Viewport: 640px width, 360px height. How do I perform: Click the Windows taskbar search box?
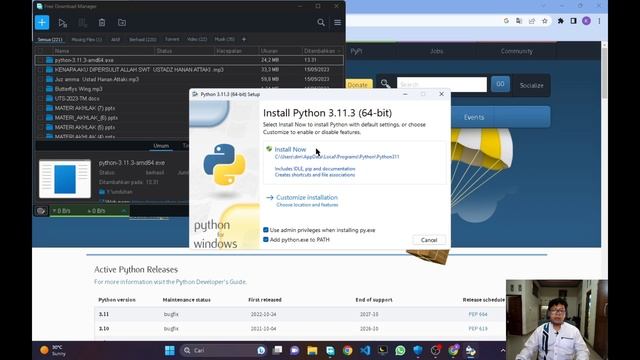coord(224,350)
